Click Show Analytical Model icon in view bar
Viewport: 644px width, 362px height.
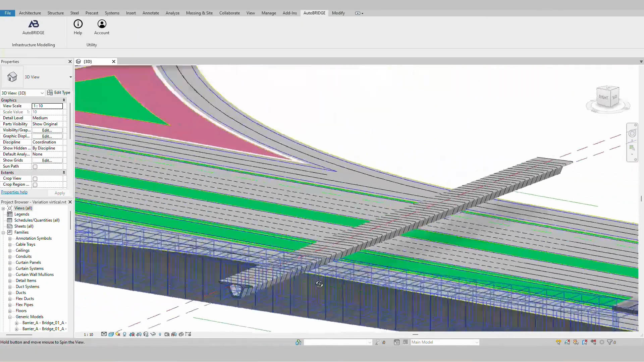click(x=174, y=334)
